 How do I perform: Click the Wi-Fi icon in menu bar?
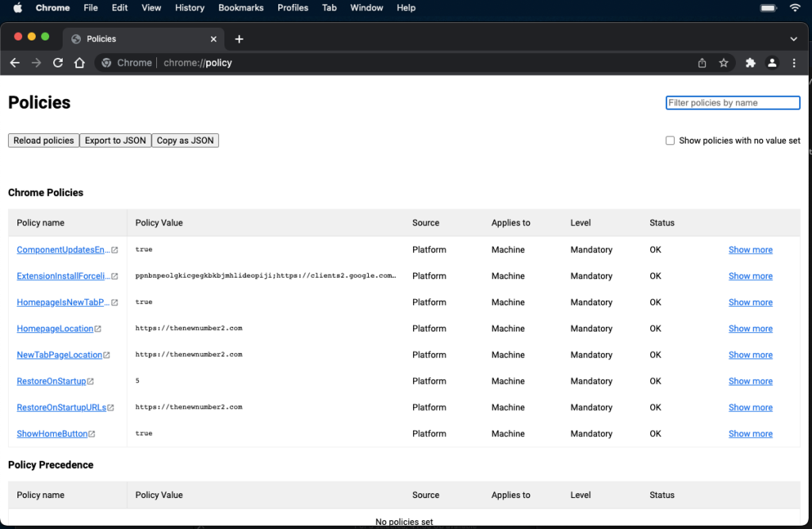(795, 8)
